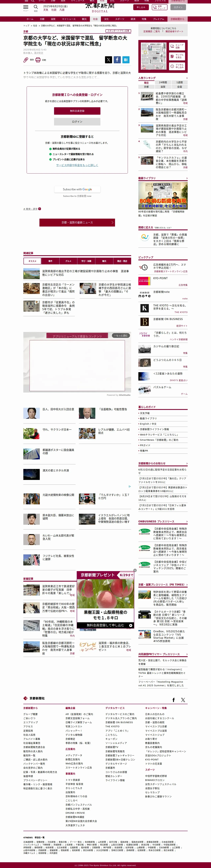Select ranking period 24時間
The image size is (211, 868).
tap(163, 82)
